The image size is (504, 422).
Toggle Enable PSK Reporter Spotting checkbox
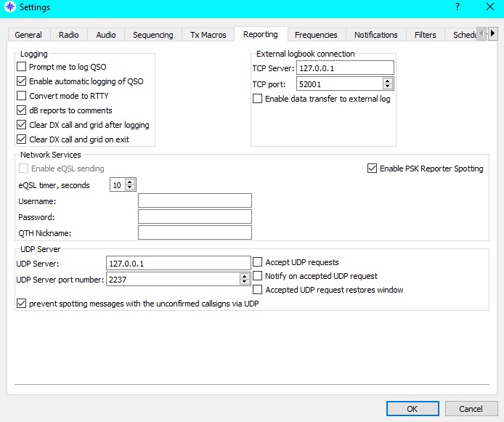tap(373, 169)
